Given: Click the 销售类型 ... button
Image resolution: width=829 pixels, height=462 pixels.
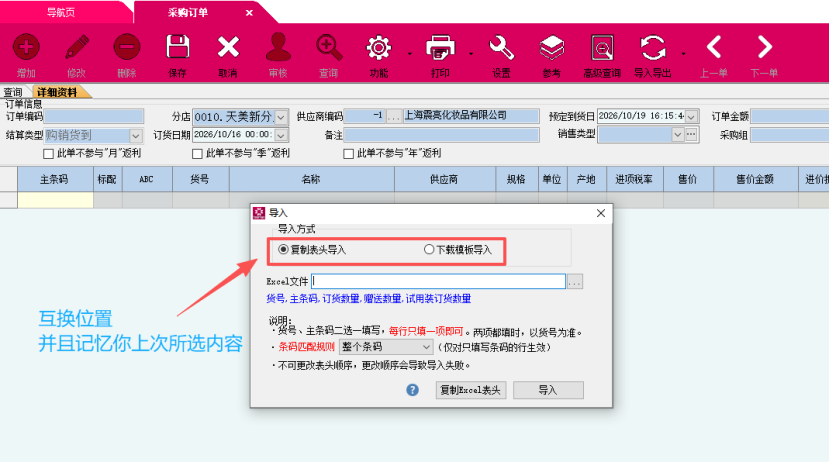Looking at the screenshot, I should pyautogui.click(x=692, y=135).
